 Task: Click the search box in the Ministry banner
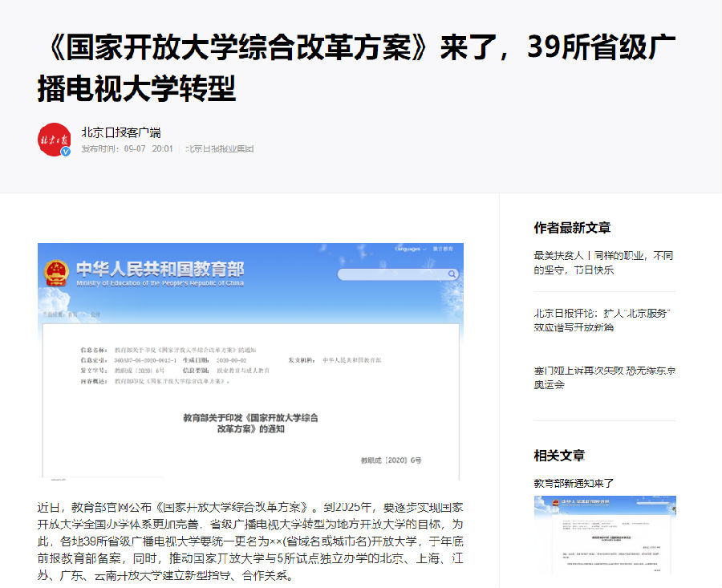click(391, 274)
